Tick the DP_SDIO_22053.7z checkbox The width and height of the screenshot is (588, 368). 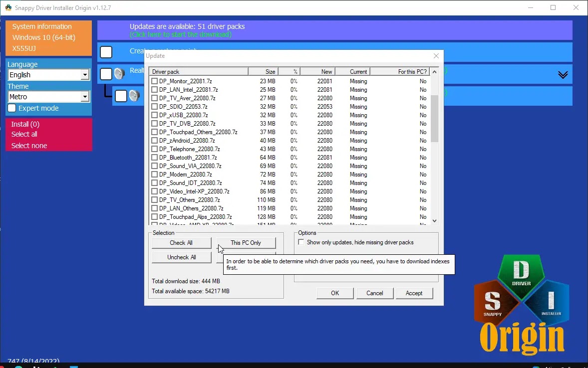tap(154, 106)
